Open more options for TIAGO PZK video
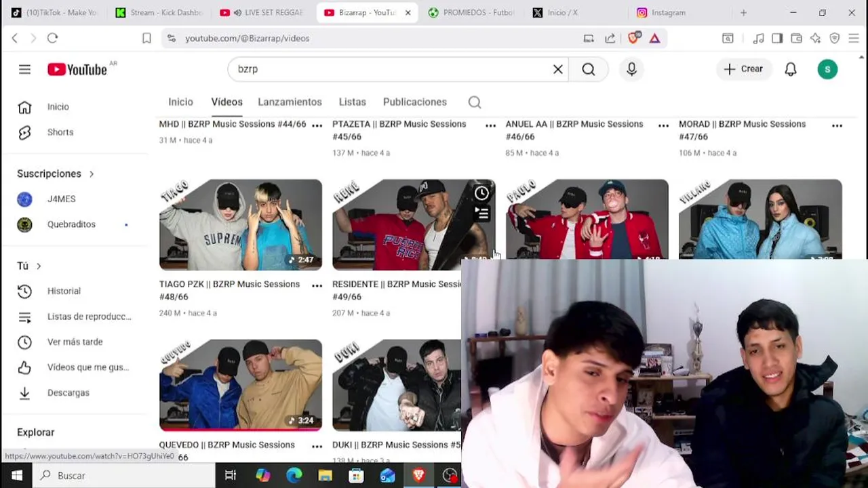The height and width of the screenshot is (488, 868). (x=317, y=286)
